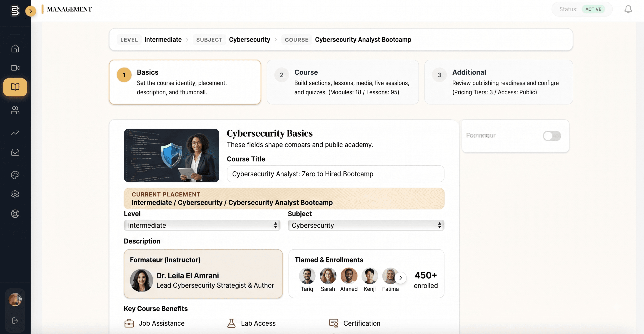Click the Key Course Benefits heading

156,309
